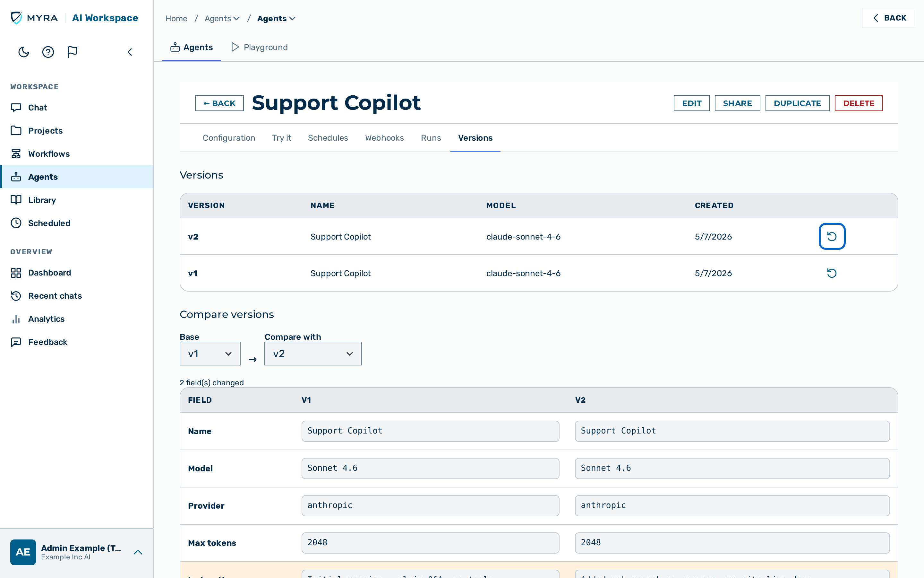Screen dimensions: 924x578
Task: Switch to the Playground top tab
Action: click(x=260, y=47)
